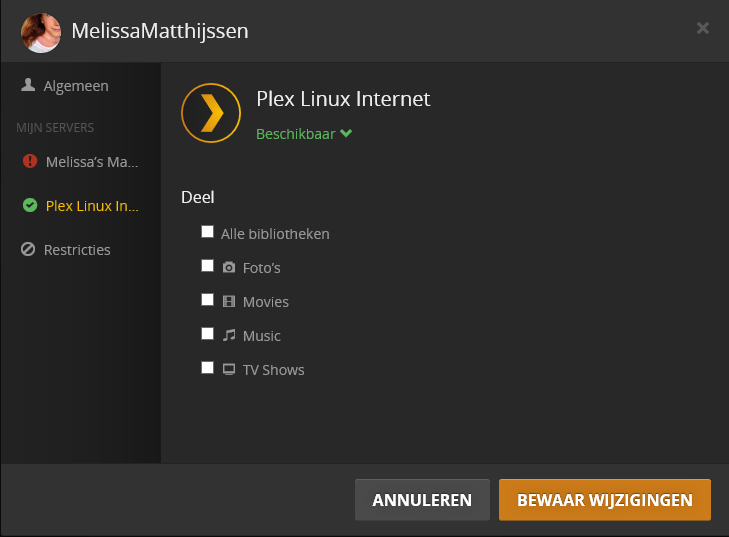
Task: Switch to the Restricties tab
Action: tap(77, 249)
